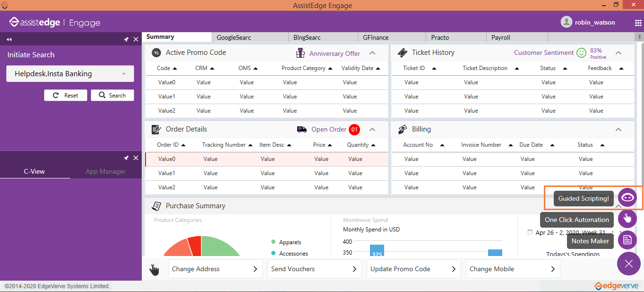
Task: Click the Customer Sentiment smiley icon
Action: (582, 53)
